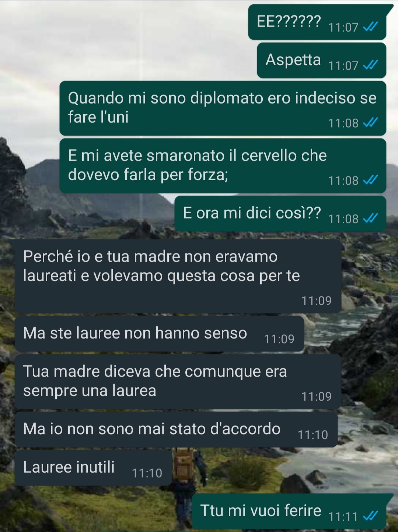Select the 'Aspetta' message bubble
This screenshot has height=532, width=398.
point(321,60)
